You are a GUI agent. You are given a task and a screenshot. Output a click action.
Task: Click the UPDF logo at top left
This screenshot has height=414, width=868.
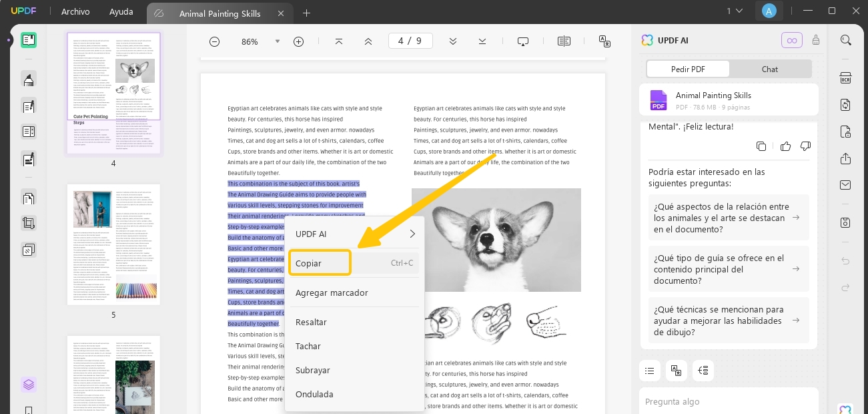(x=23, y=11)
